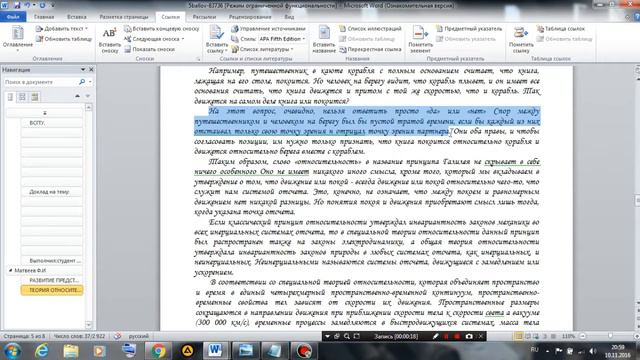Click Обновить таблицу in Оглавление group
The height and width of the screenshot is (360, 640).
point(64,39)
